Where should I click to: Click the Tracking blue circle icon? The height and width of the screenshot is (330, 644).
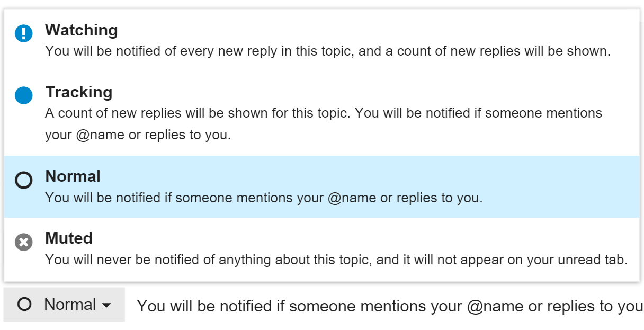point(24,96)
